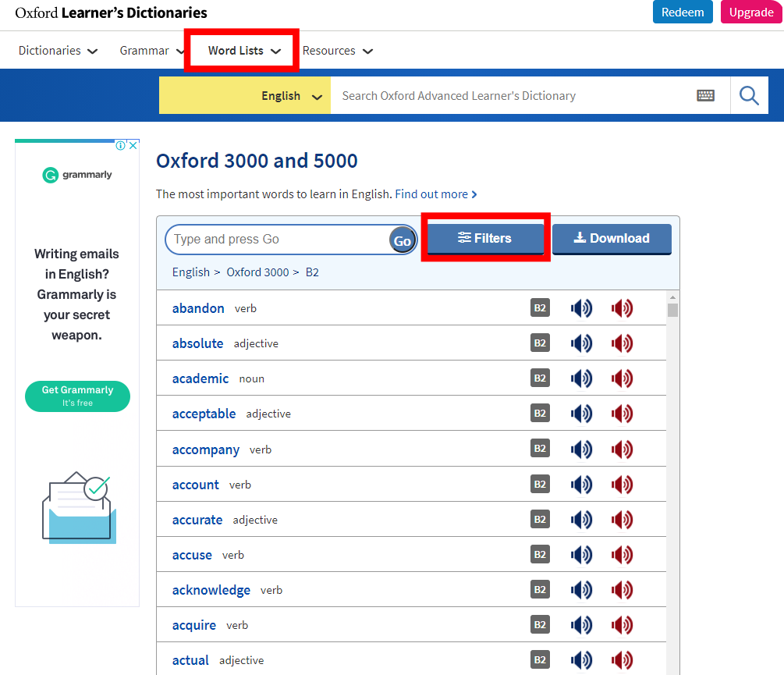Play American pronunciation for academic

pyautogui.click(x=622, y=378)
